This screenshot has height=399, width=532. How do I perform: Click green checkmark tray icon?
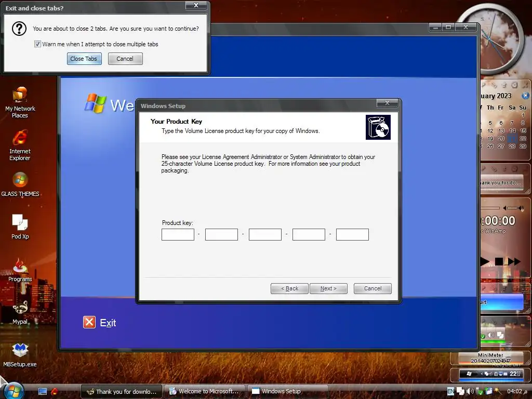click(480, 392)
